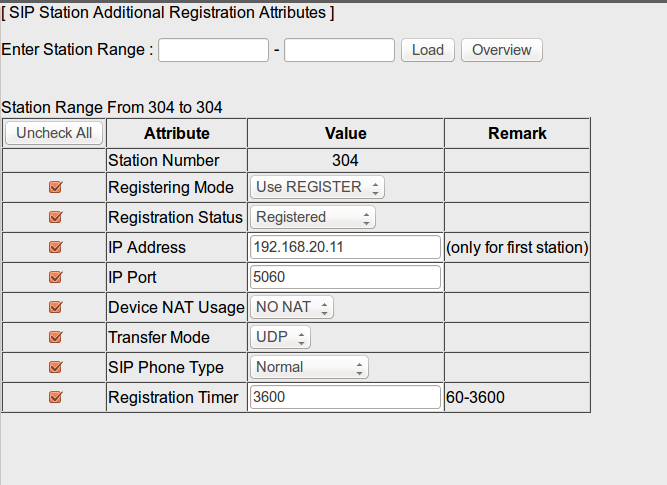This screenshot has height=485, width=667.
Task: Click the start Station Range input field
Action: coord(213,50)
